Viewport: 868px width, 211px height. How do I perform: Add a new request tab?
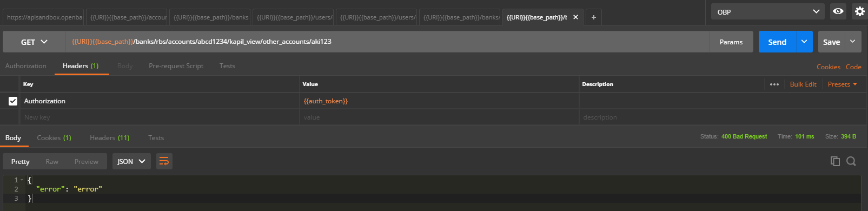593,17
